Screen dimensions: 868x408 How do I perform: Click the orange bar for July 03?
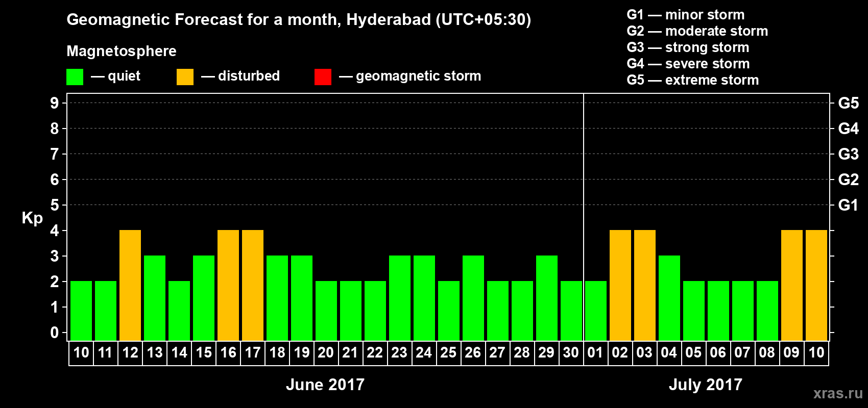point(645,286)
